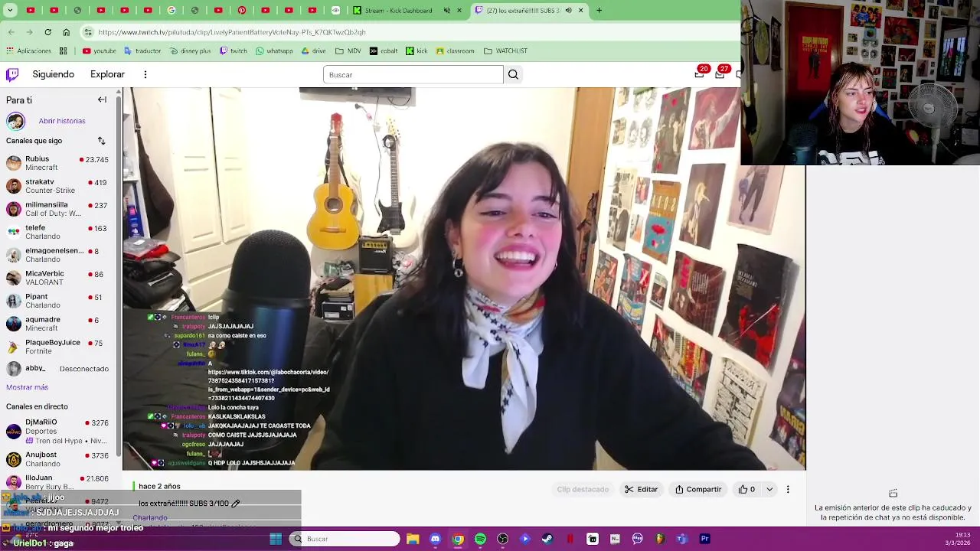Open the WATCHLIST bookmarks folder

click(x=505, y=51)
